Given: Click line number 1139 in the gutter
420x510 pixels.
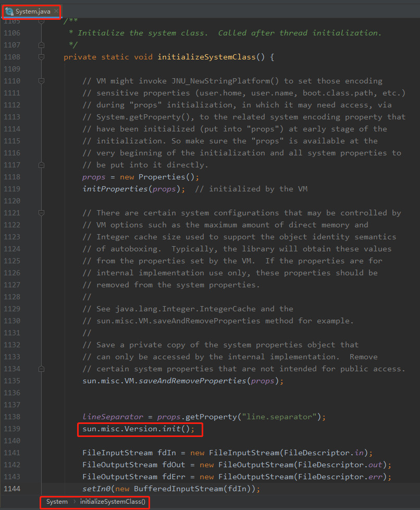Looking at the screenshot, I should (x=12, y=429).
